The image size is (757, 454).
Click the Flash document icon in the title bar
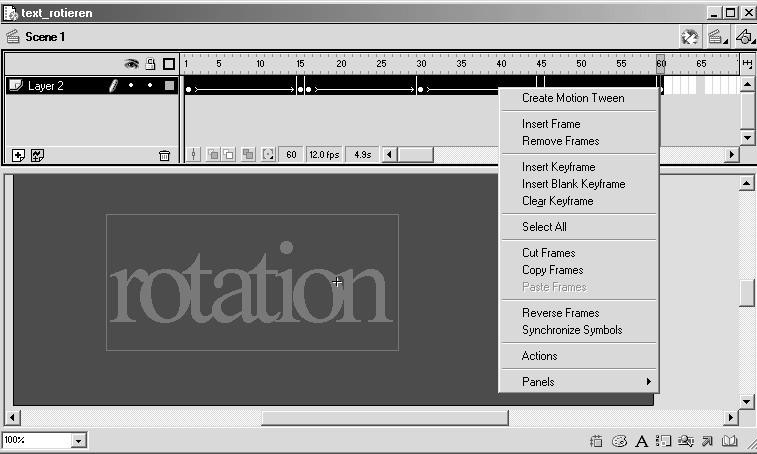coord(10,13)
